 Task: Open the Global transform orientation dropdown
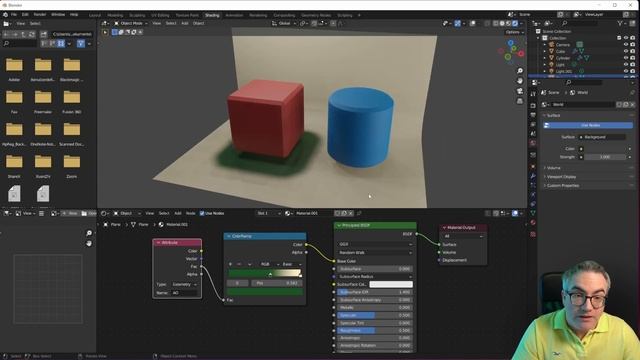coord(283,23)
